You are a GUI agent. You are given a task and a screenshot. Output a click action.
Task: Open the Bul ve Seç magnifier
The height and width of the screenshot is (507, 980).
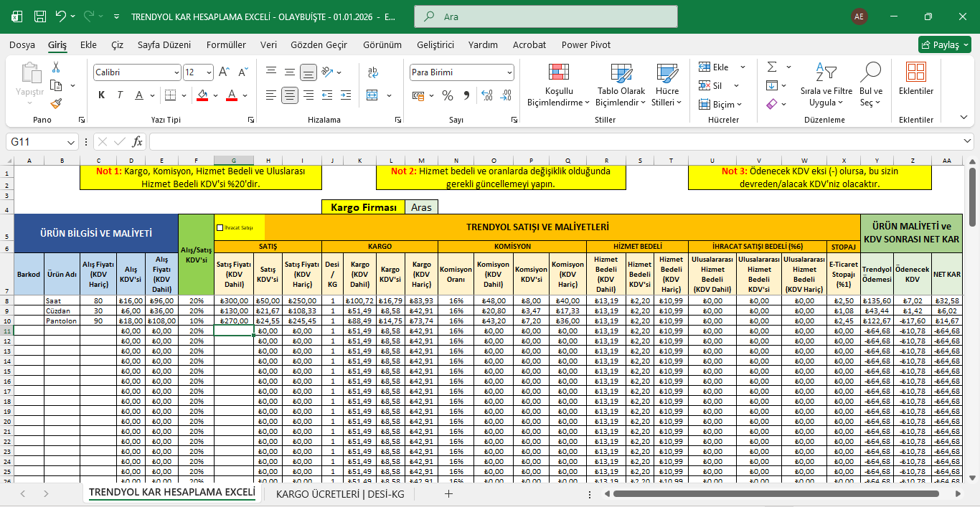point(870,72)
